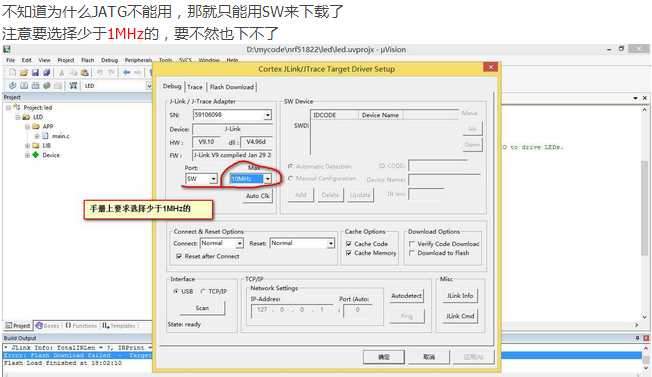Viewport: 652px width, 377px height.
Task: Enable Verify Code Download option
Action: tap(412, 244)
